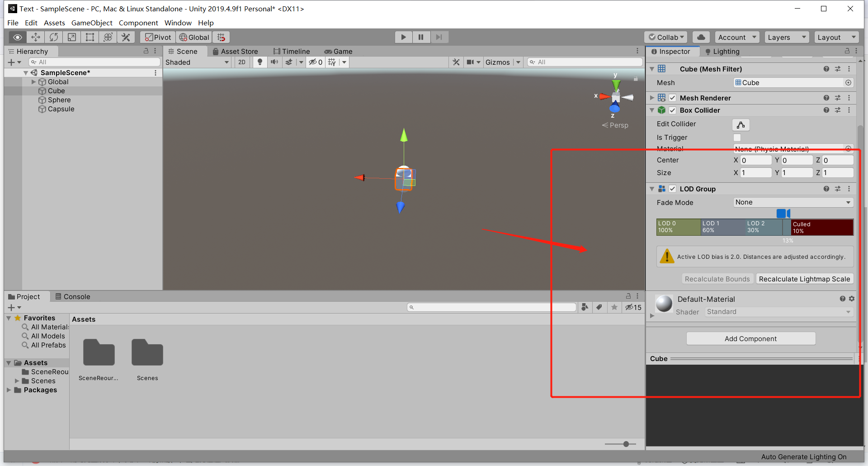
Task: Select the Rotate tool
Action: pyautogui.click(x=54, y=37)
